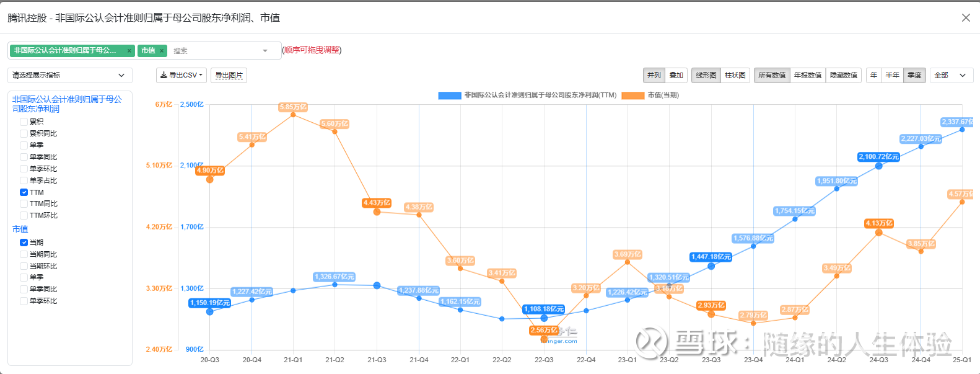980x374 pixels.
Task: Click the 1,951.80亿元 data label
Action: [837, 181]
